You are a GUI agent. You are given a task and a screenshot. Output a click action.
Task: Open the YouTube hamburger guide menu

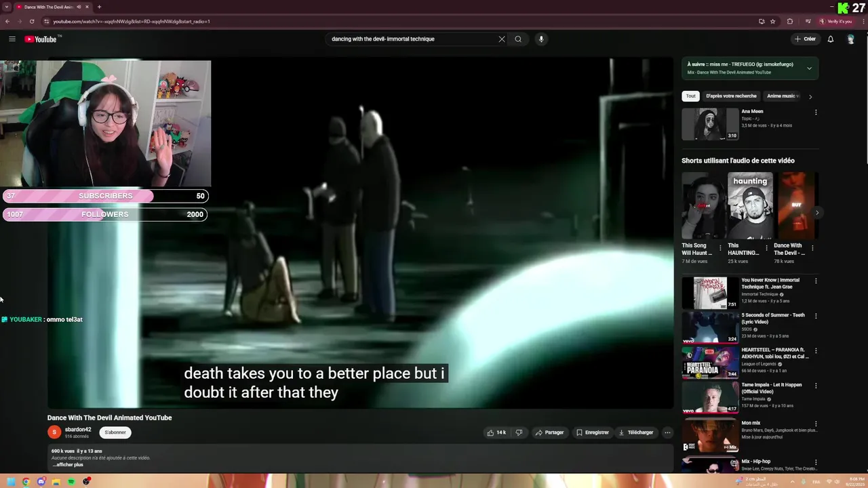coord(12,39)
